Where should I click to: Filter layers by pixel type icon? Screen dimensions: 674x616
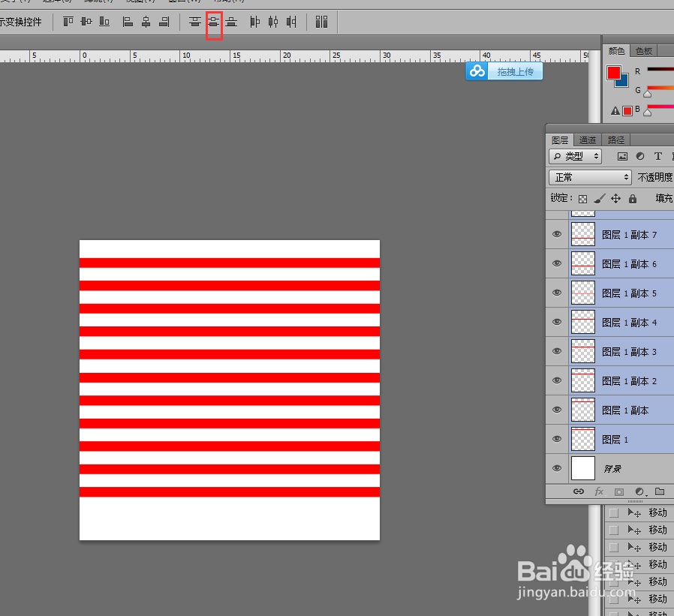point(622,156)
